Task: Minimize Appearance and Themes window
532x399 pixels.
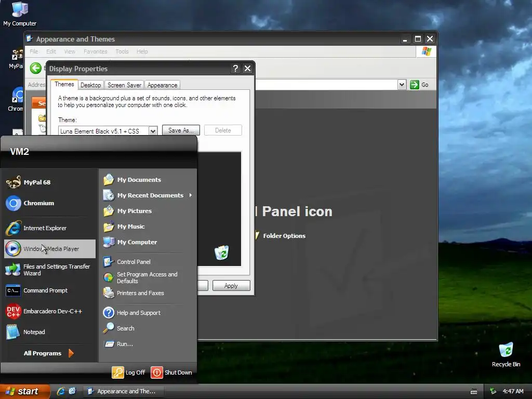Action: (405, 39)
